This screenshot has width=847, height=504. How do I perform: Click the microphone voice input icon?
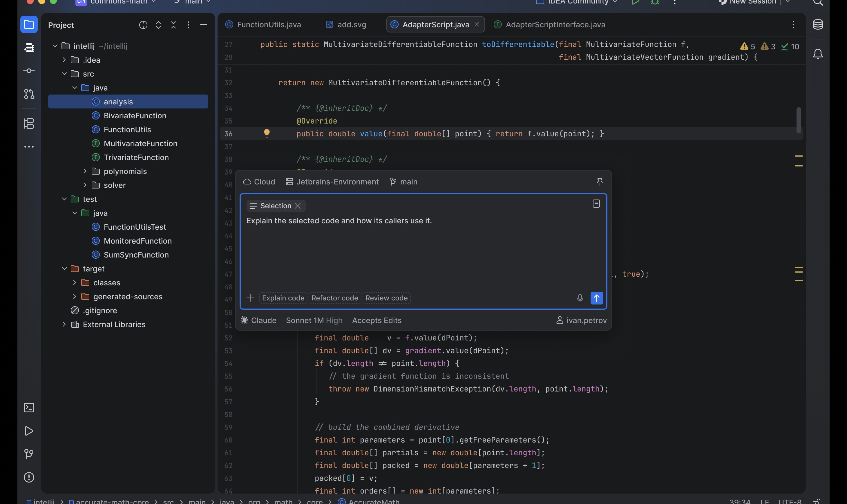click(x=580, y=298)
